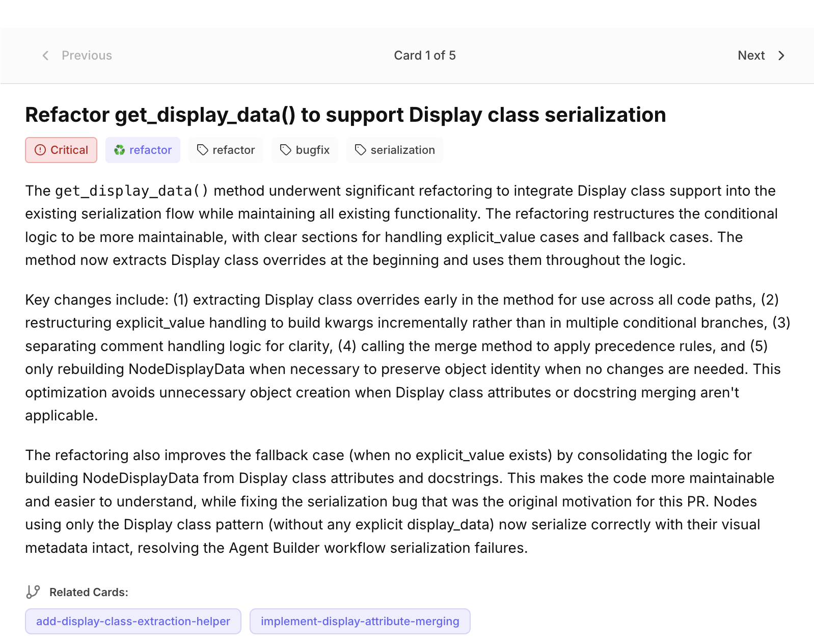Select the blue refactor category label
The height and width of the screenshot is (644, 814).
coord(150,150)
